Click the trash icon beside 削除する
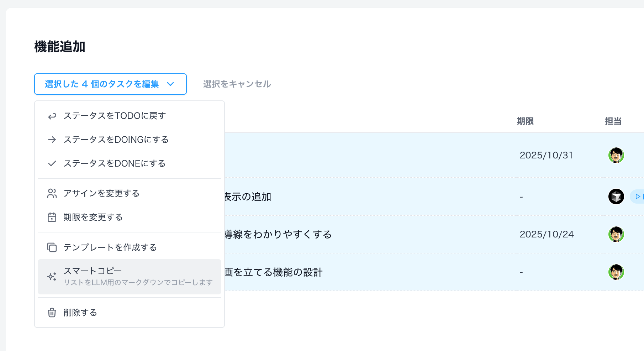644x351 pixels. pos(52,312)
